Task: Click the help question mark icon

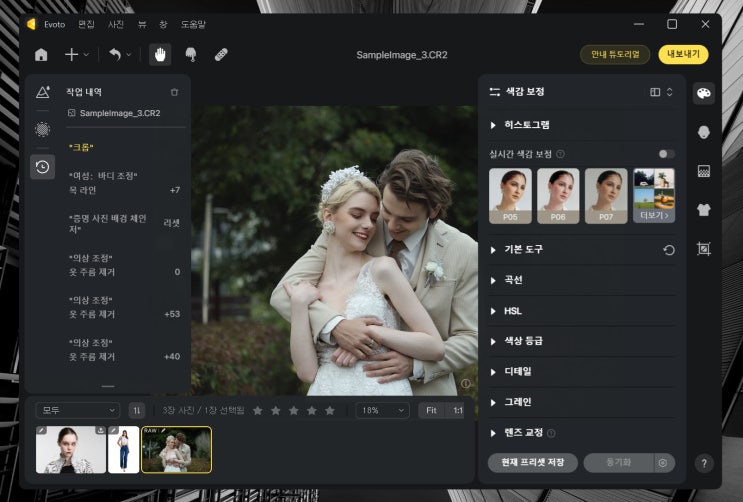Action: click(704, 463)
